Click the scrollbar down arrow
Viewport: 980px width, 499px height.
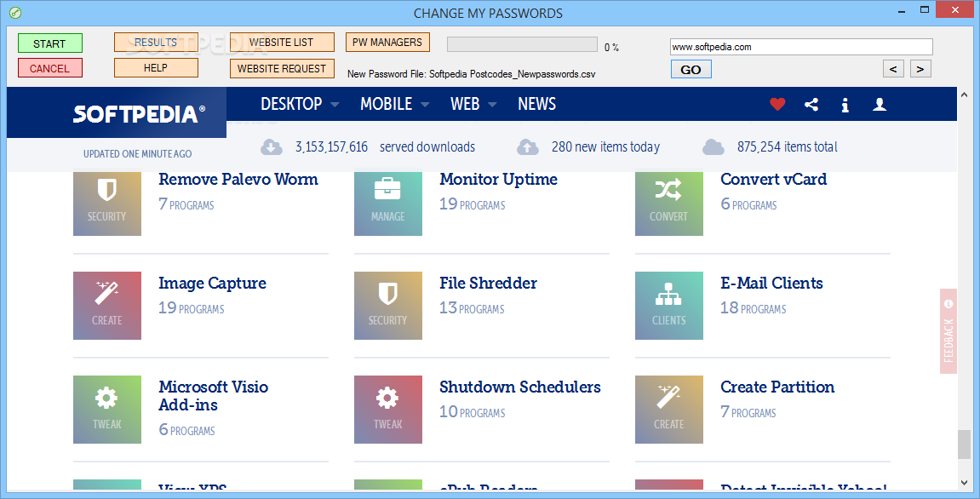pos(964,483)
